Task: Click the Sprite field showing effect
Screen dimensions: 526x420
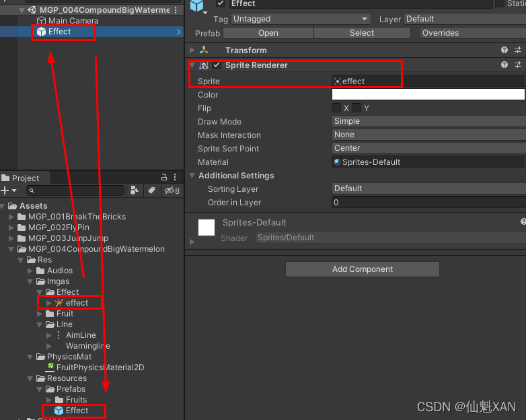Action: click(x=428, y=81)
